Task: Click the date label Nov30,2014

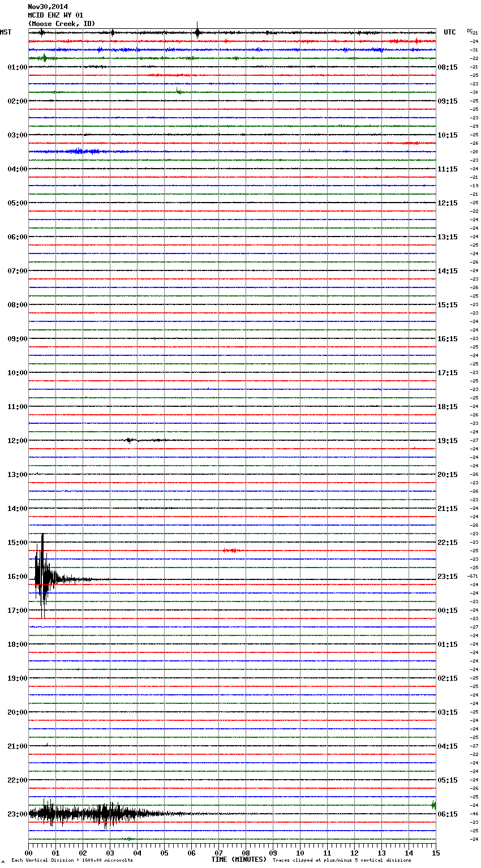Action: (x=48, y=7)
